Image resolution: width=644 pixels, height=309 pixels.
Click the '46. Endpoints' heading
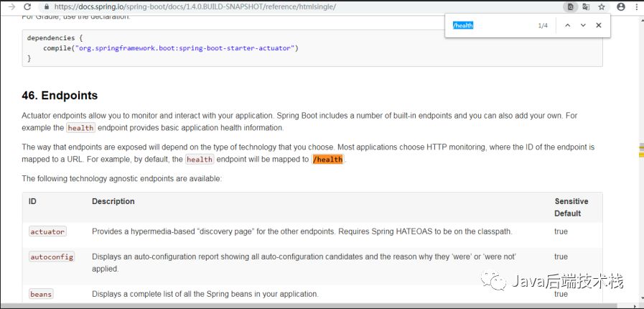click(x=60, y=96)
